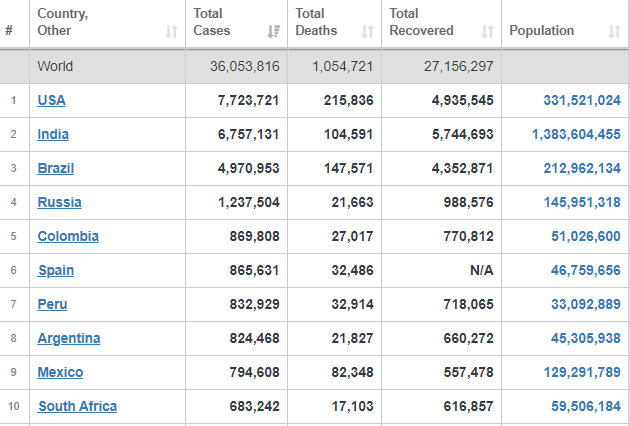Select Colombia total cases 869,808
This screenshot has height=426, width=630.
254,236
